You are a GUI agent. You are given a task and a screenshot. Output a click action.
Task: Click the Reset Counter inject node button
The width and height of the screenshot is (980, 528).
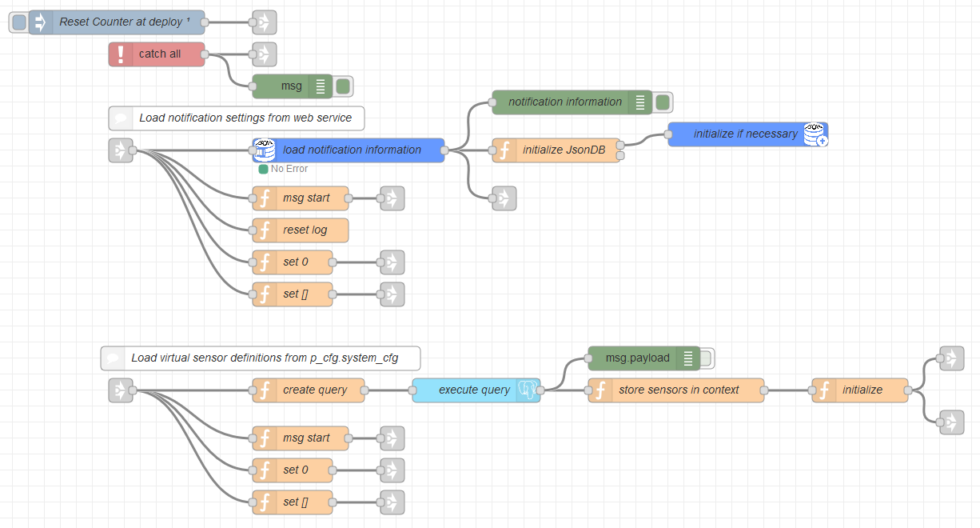[x=19, y=22]
